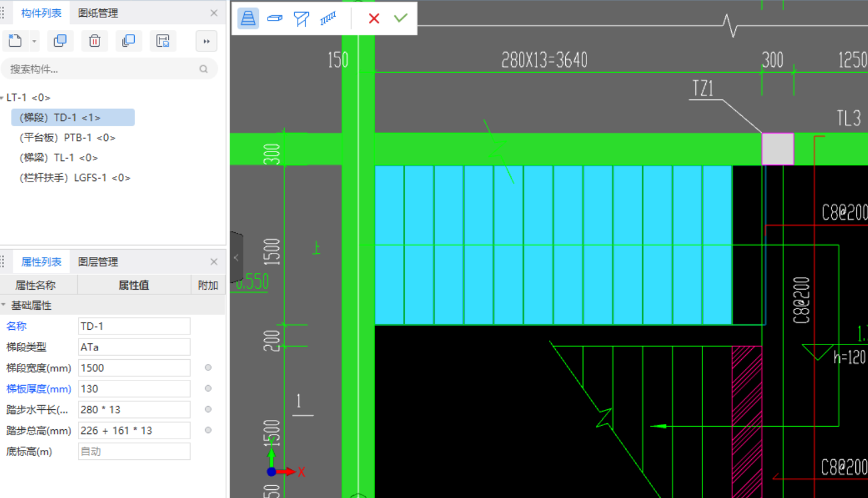This screenshot has height=498, width=868.
Task: Select (栏杆扶手) LGFS-1 in the tree
Action: (x=75, y=178)
